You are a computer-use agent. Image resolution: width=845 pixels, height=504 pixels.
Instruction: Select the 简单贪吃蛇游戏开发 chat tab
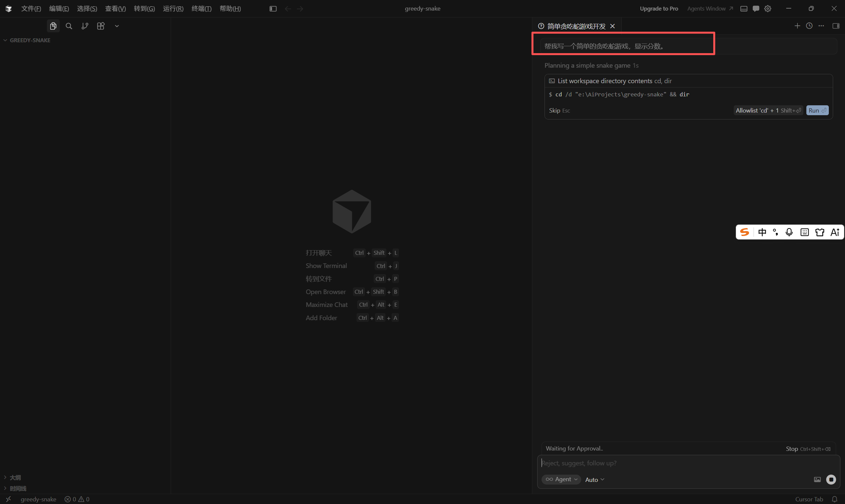(x=576, y=26)
